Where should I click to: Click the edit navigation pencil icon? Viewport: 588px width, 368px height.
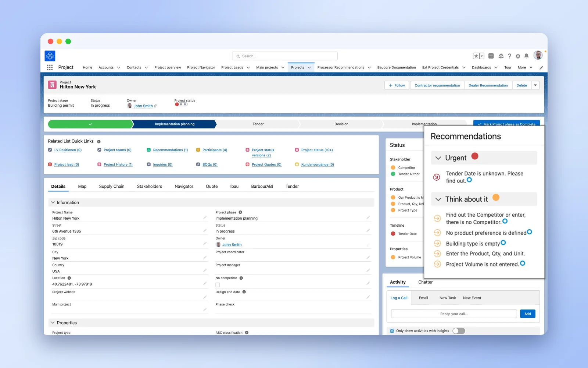click(x=541, y=68)
